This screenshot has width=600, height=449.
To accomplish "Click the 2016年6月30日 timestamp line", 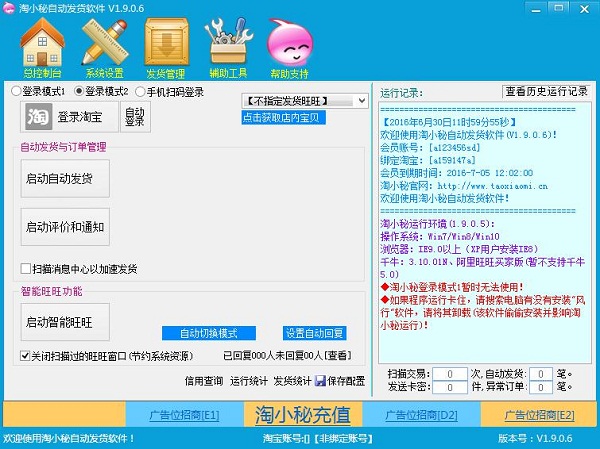I will (x=449, y=122).
